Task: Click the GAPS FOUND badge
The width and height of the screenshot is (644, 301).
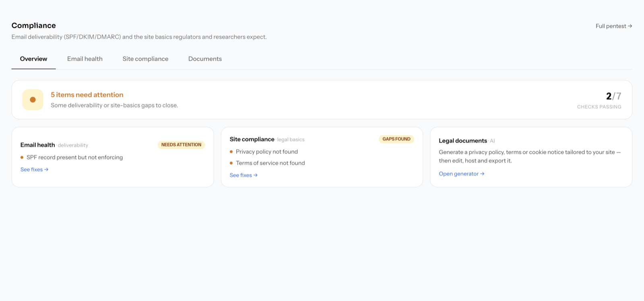Action: coord(396,139)
